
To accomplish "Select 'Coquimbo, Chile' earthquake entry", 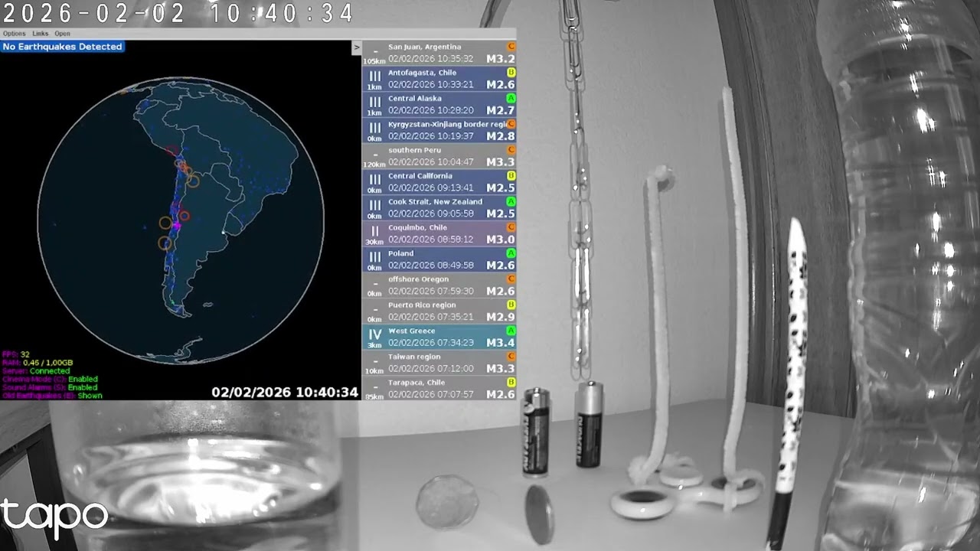I will point(439,233).
